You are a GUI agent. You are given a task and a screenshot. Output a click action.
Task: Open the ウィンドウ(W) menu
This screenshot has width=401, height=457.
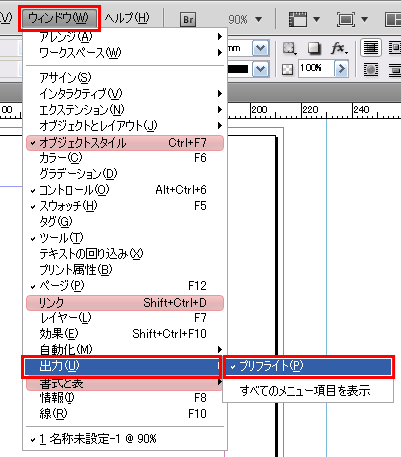coord(59,18)
